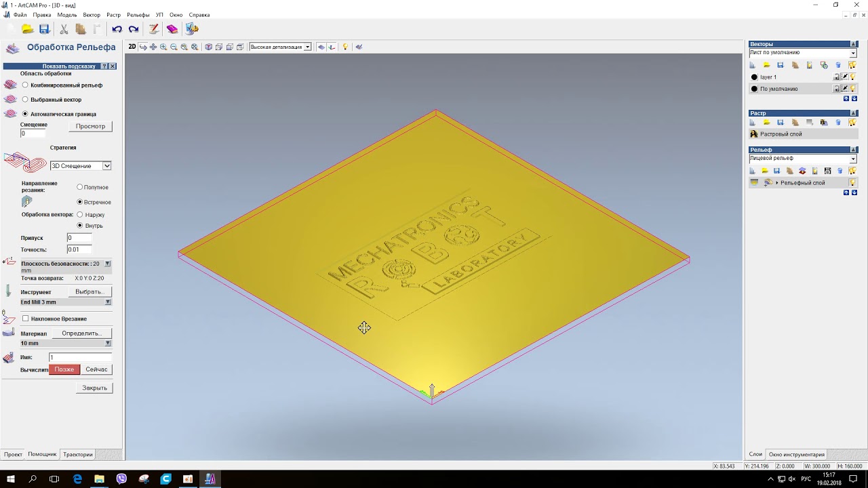Screen dimensions: 868x488
Task: Toggle visibility of По умолчанию layer
Action: 853,89
